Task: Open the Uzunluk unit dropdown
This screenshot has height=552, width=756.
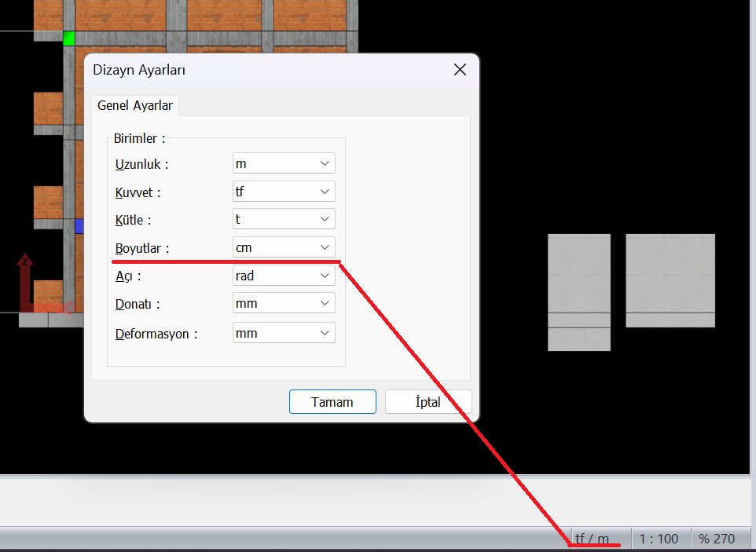Action: click(x=284, y=163)
